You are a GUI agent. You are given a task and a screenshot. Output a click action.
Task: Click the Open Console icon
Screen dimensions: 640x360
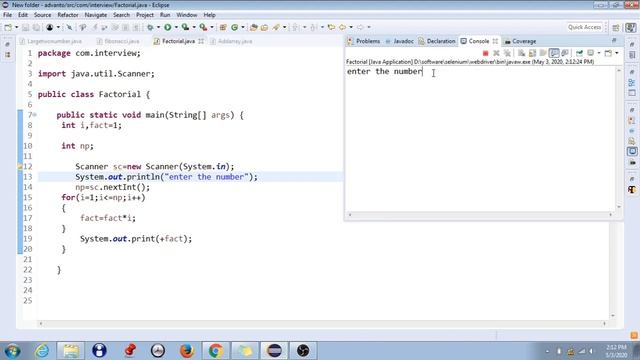(x=608, y=53)
